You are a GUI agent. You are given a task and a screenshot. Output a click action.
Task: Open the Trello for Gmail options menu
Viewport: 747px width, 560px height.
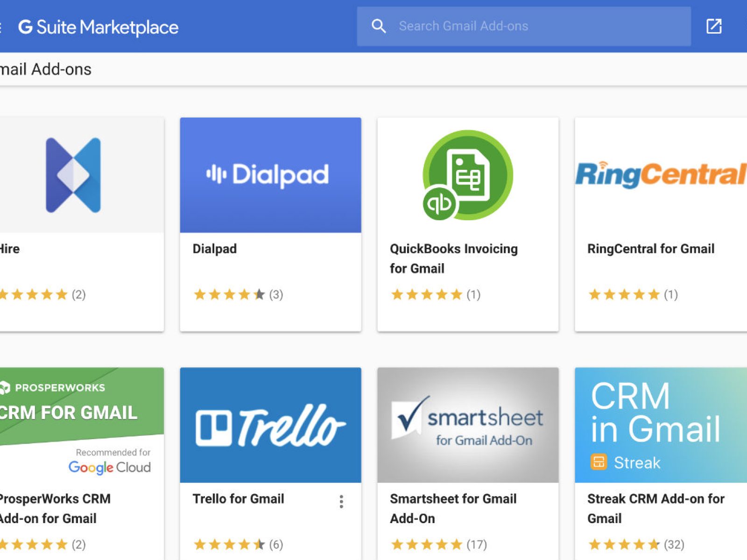pyautogui.click(x=341, y=502)
